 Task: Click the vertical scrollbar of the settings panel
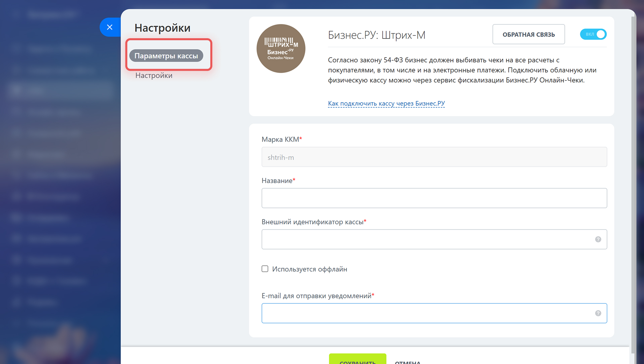pyautogui.click(x=633, y=184)
